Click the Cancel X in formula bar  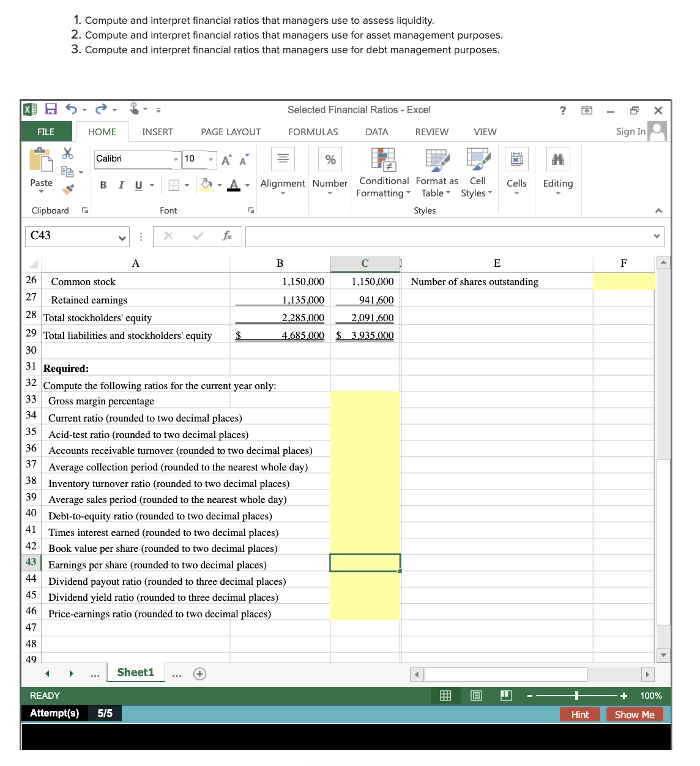[169, 236]
